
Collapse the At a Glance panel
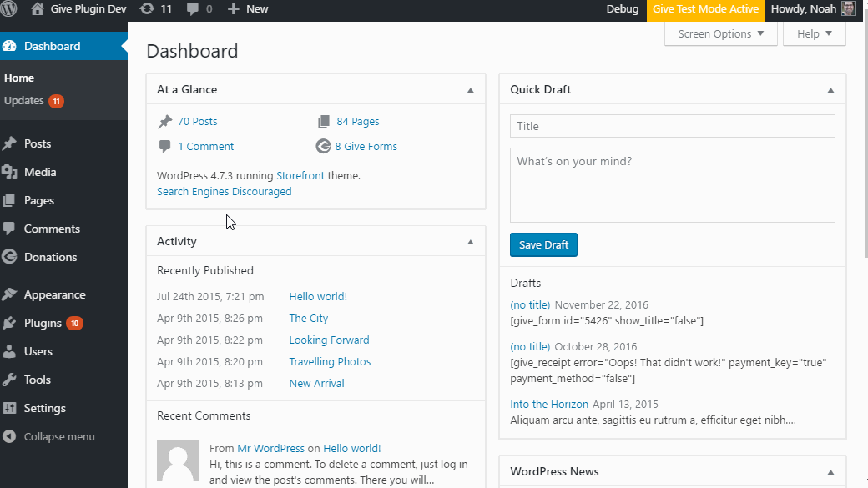[471, 90]
